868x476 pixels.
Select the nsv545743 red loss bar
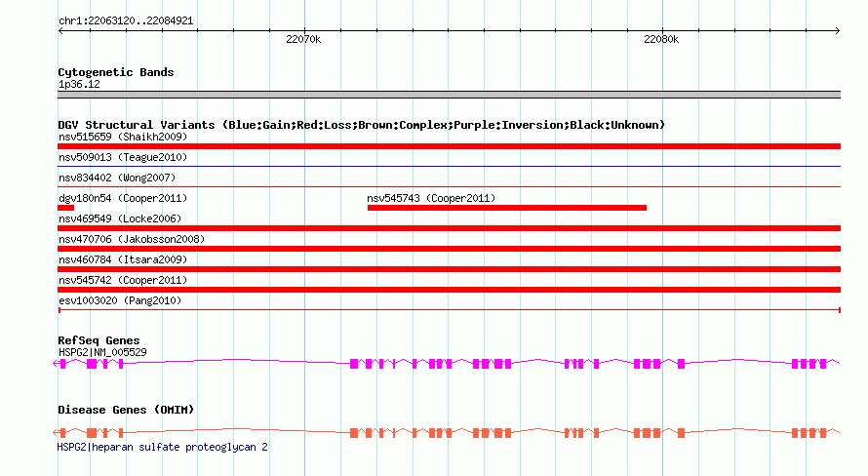[x=507, y=208]
